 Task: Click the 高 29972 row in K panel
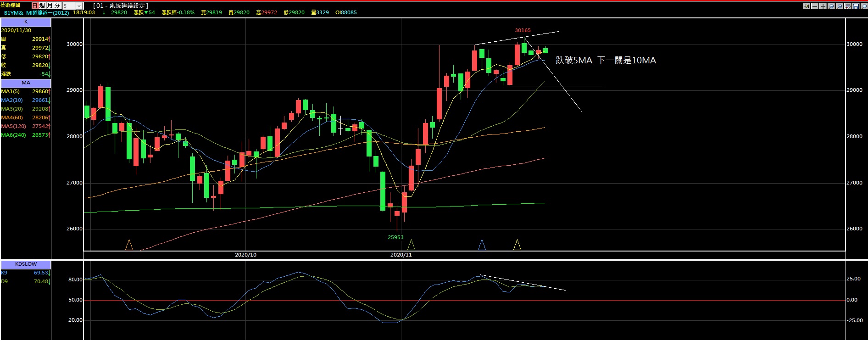tap(26, 48)
